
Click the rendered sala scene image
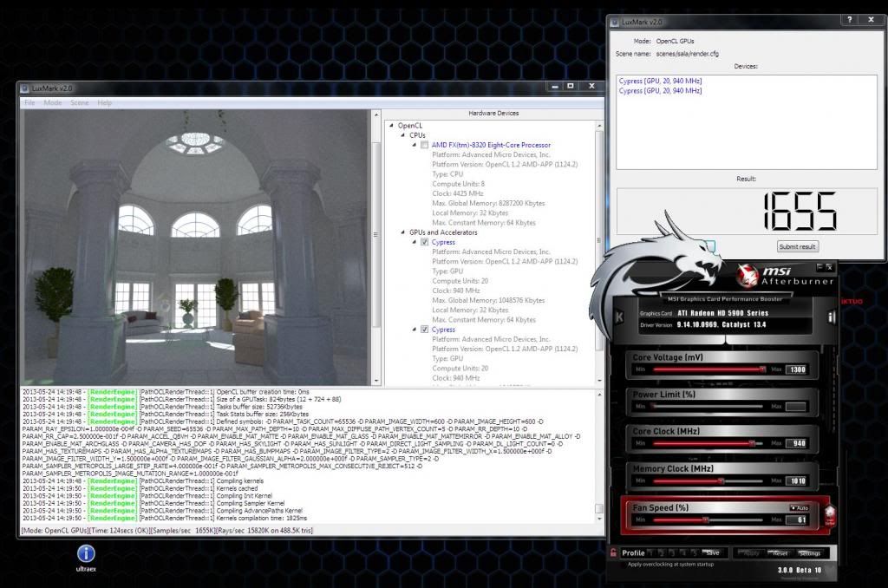click(x=195, y=247)
